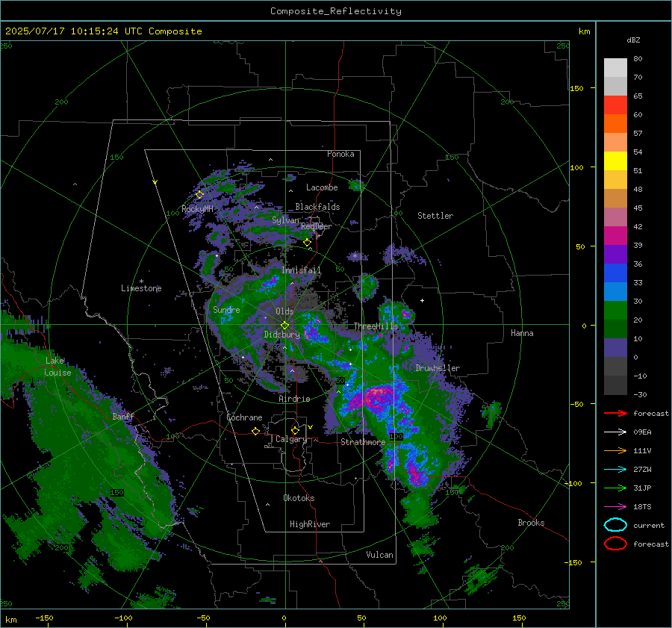This screenshot has width=672, height=628.
Task: Select the magenta 39-42 dBZ swatch
Action: [x=615, y=236]
